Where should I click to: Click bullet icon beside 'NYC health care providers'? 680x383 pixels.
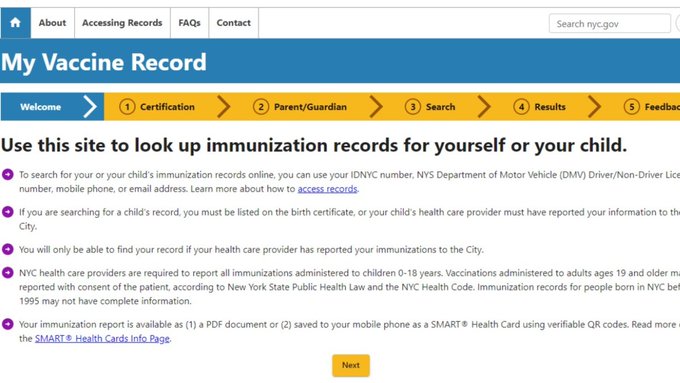click(8, 272)
